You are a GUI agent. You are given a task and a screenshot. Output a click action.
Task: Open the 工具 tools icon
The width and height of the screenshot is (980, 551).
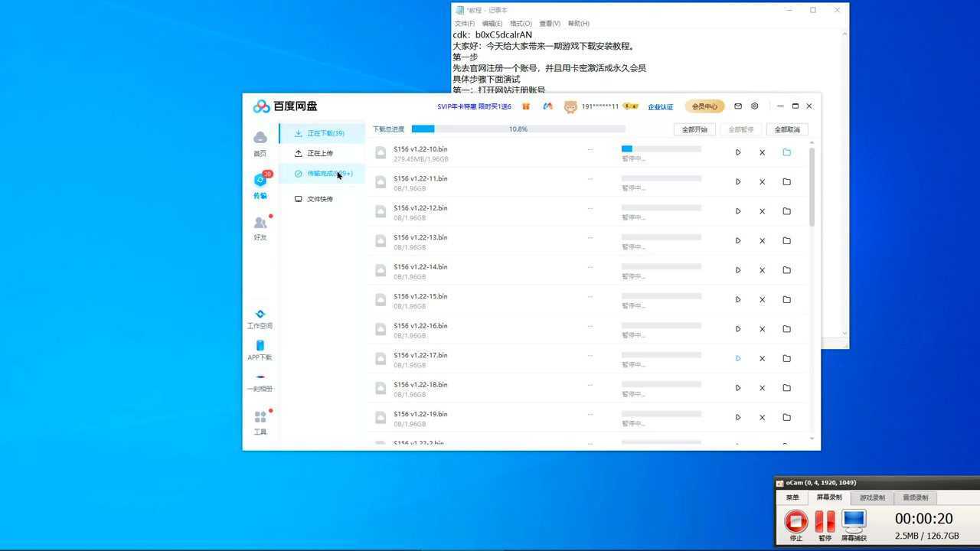pos(260,422)
